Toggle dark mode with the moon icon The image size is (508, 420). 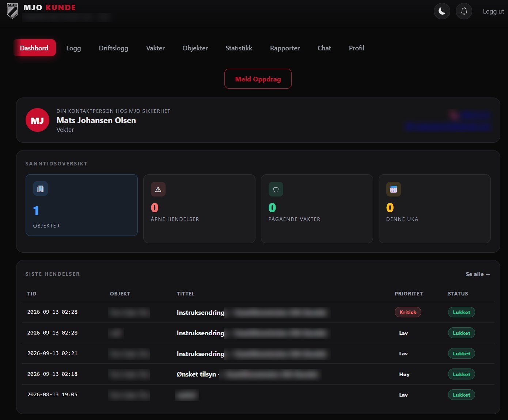[x=442, y=11]
